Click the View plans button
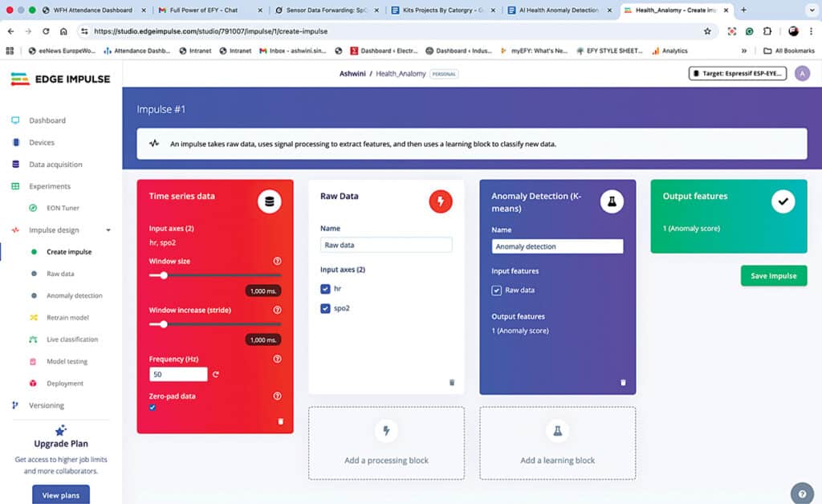822x504 pixels. point(61,495)
